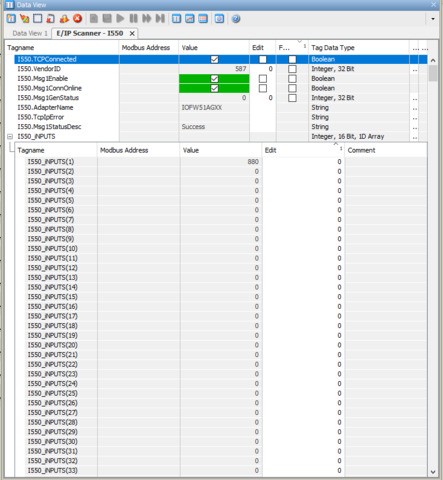This screenshot has width=443, height=480.
Task: Open the ellipsis button on I550.Msg1GenStatus row
Action: [415, 99]
